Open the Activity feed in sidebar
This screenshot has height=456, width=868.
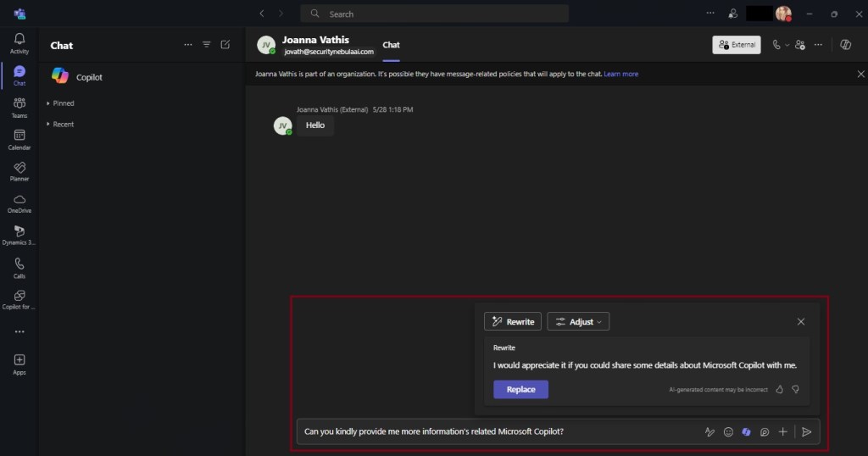click(19, 43)
